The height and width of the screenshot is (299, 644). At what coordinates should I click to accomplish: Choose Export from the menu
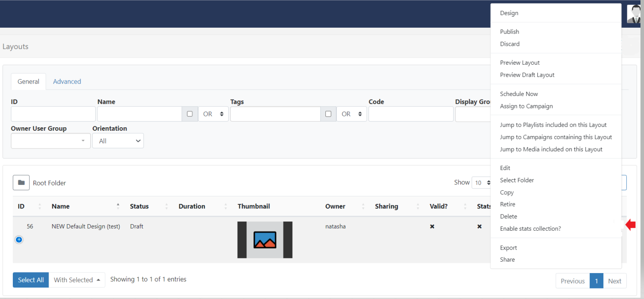pyautogui.click(x=508, y=247)
